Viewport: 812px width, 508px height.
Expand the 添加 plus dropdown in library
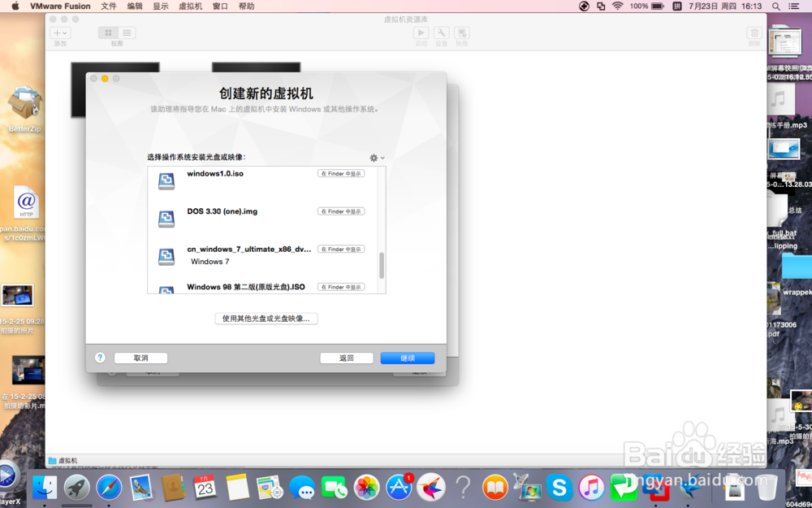60,33
